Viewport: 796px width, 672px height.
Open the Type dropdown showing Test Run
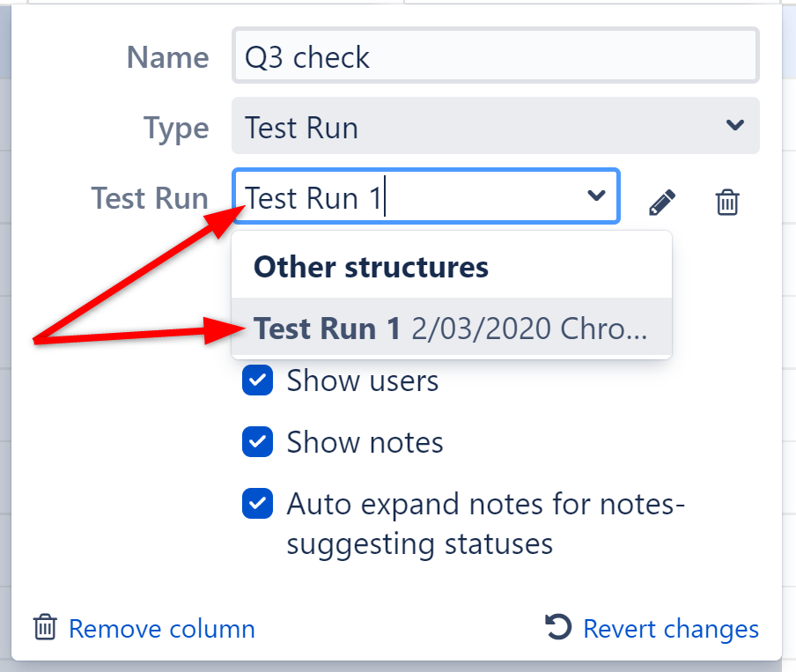[x=493, y=125]
